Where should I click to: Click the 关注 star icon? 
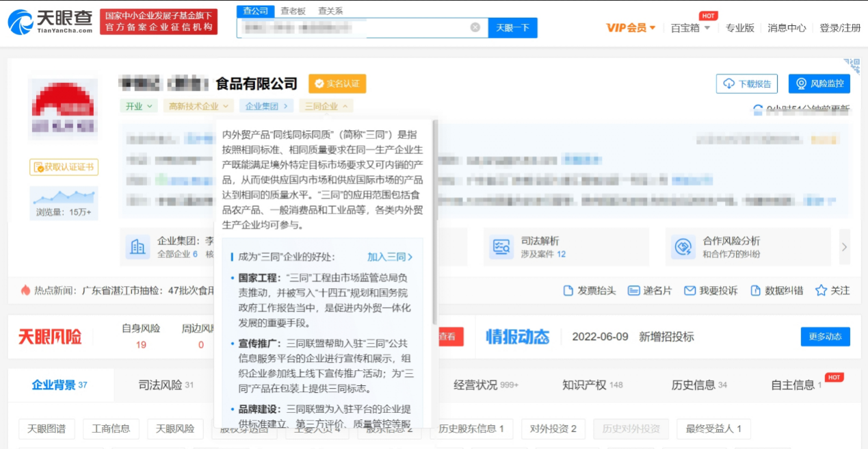click(821, 290)
